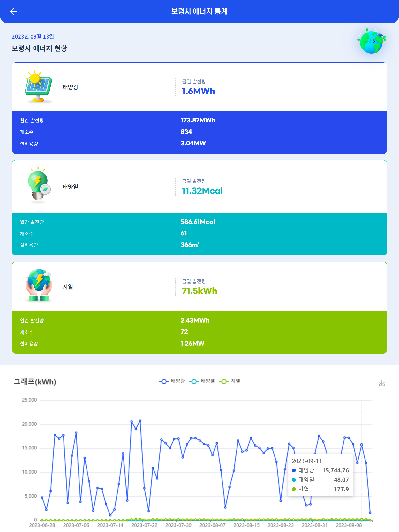Click the 1.26MW geothermal capacity value
Viewport: 399px width, 532px height.
192,344
